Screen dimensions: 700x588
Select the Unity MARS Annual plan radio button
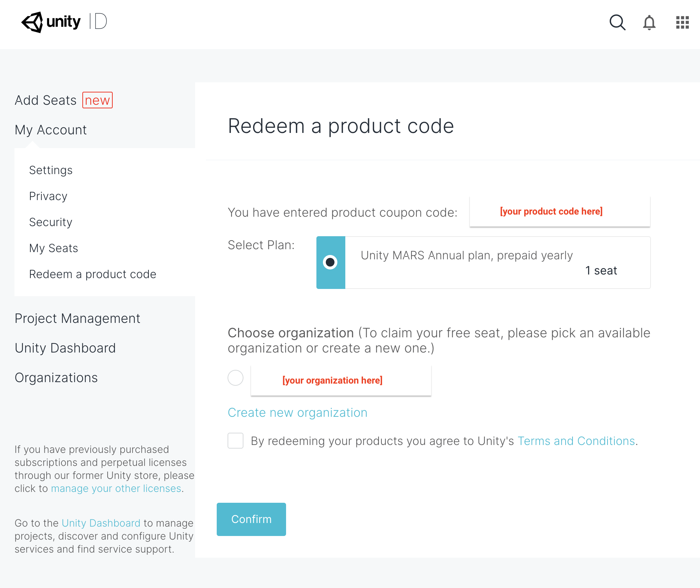click(x=330, y=262)
